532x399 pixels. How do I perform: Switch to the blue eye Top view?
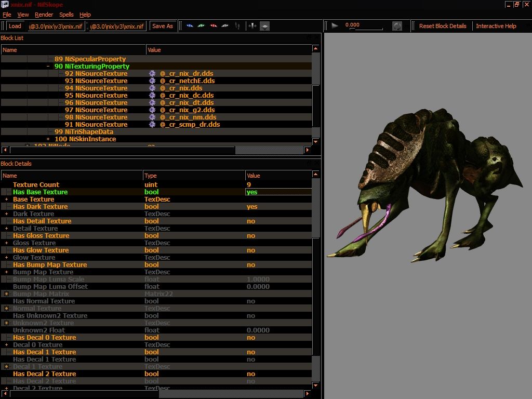coord(190,26)
